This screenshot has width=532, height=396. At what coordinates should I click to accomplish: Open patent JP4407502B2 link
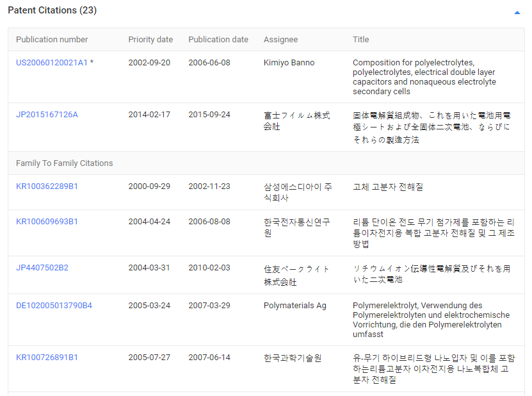click(x=42, y=268)
